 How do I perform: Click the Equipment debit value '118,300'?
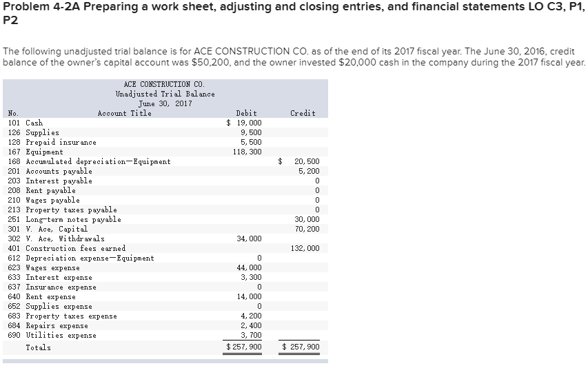247,152
